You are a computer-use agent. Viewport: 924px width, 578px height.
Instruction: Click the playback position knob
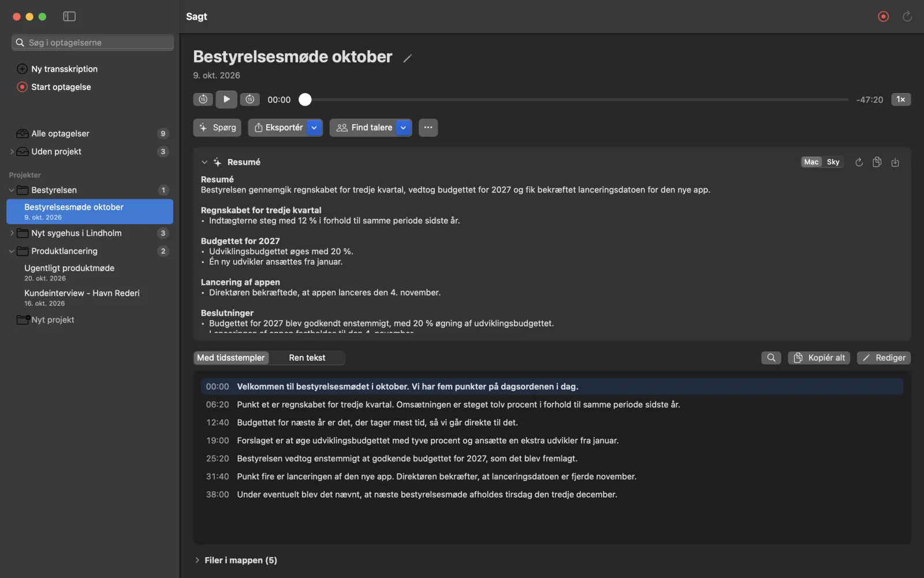pyautogui.click(x=305, y=99)
